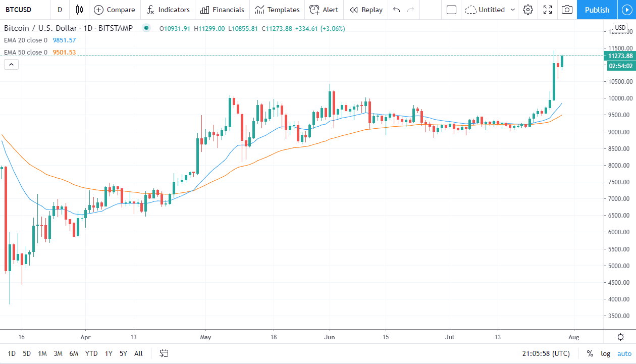This screenshot has height=364, width=636.
Task: Toggle the log scale option
Action: [x=605, y=353]
